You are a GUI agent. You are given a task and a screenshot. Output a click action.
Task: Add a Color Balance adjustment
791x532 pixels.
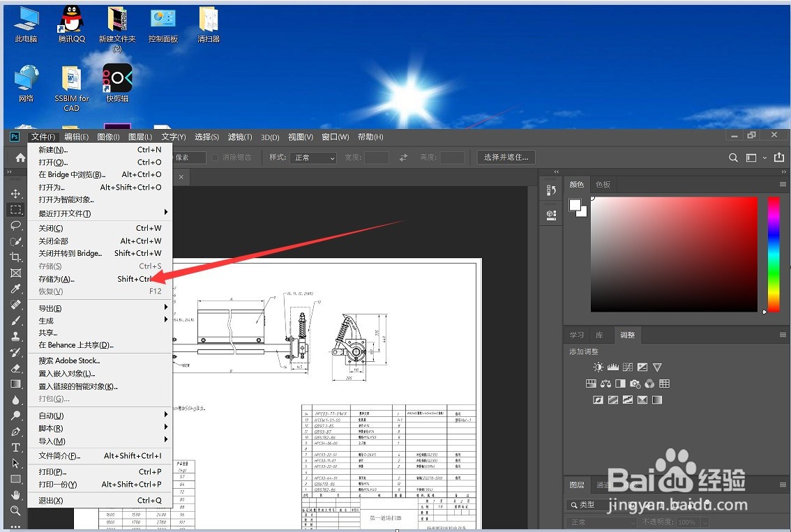606,383
